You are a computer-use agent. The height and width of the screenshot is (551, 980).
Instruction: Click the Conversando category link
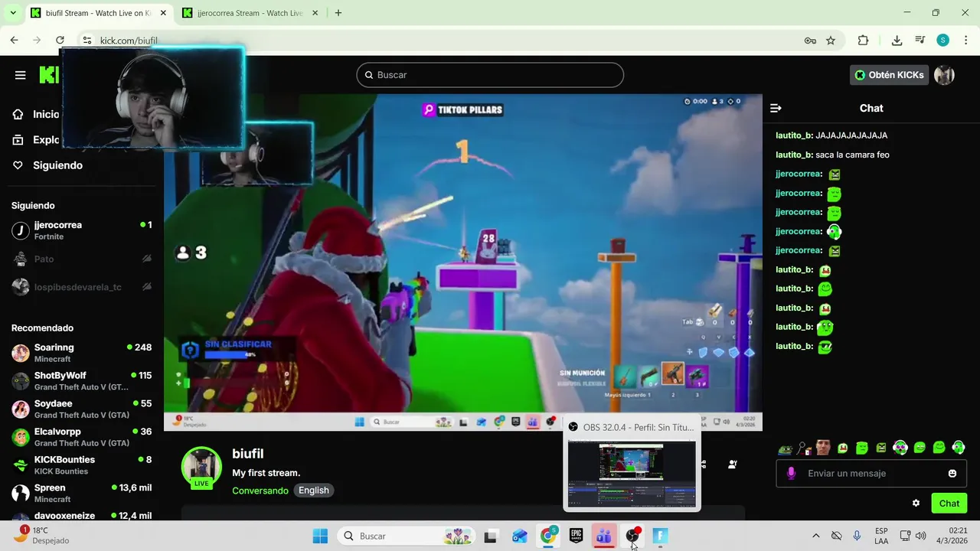(x=260, y=491)
